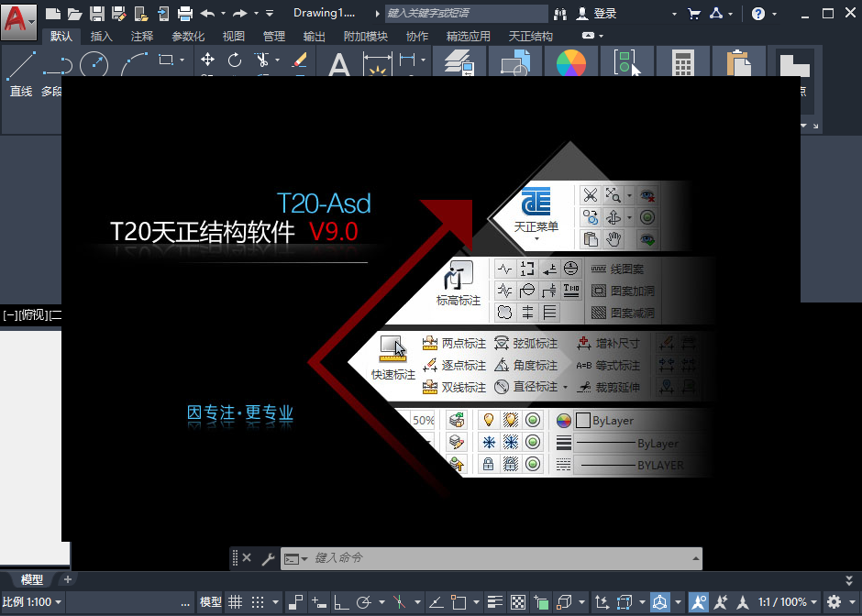Open the AutoCAD application menu button
This screenshot has height=616, width=862.
(18, 17)
